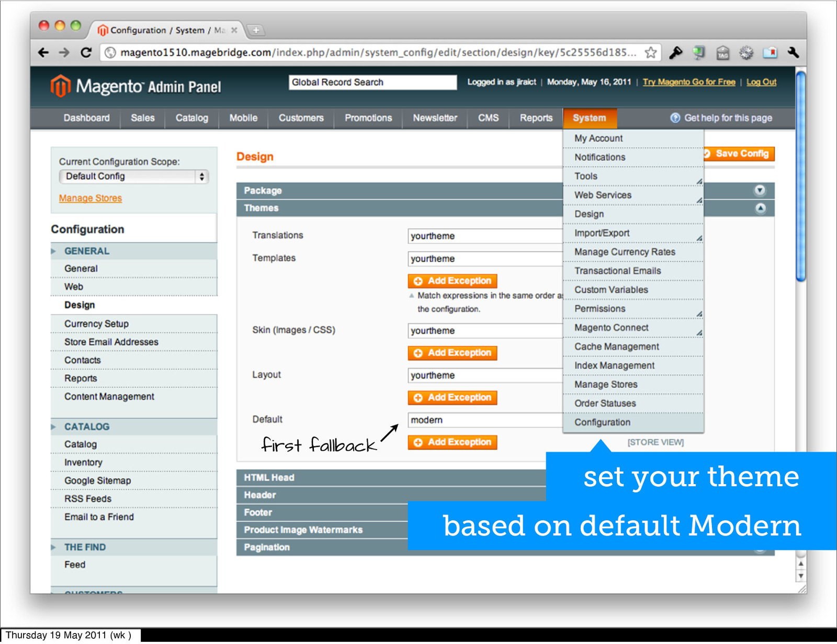Open the CMS menu
Viewport: 837px width, 644px height.
489,118
